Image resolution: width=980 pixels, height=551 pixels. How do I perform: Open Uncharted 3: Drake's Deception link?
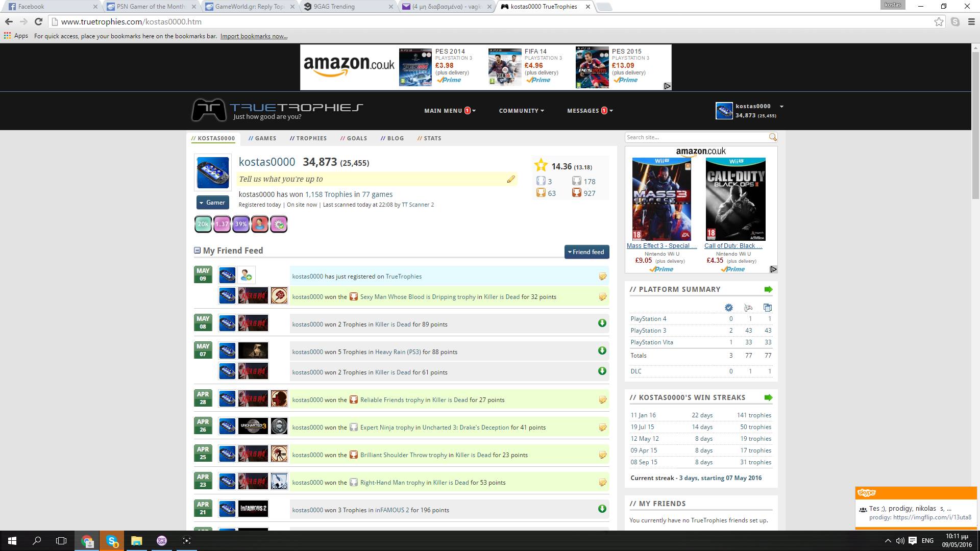465,428
